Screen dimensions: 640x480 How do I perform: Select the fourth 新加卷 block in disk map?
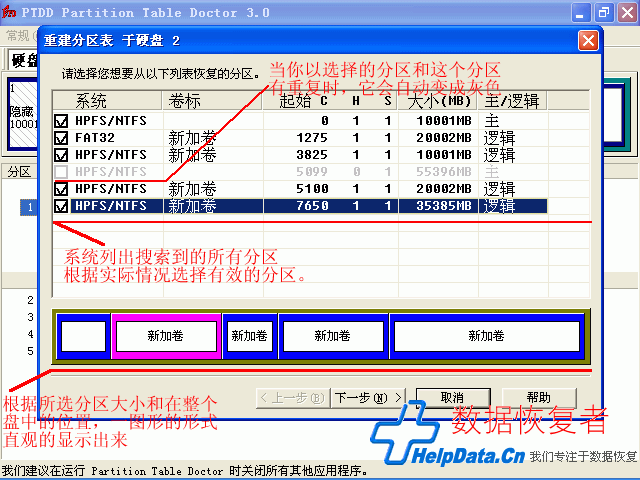pos(333,336)
